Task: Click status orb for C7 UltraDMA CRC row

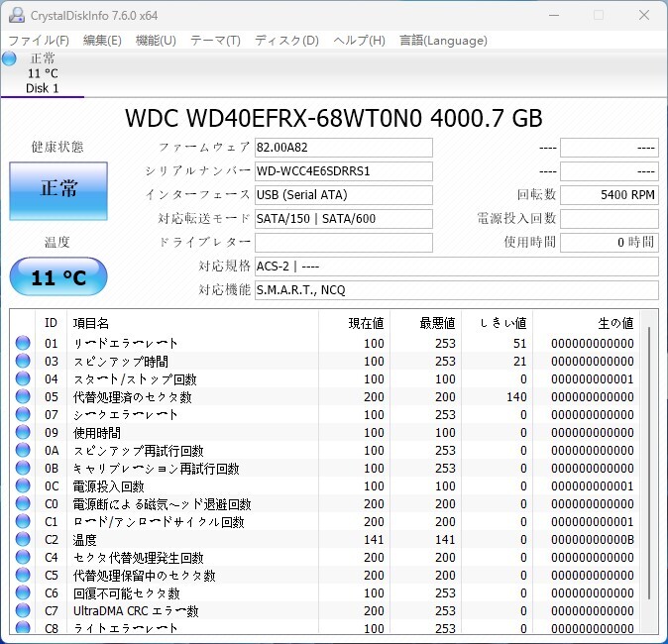Action: 23,610
